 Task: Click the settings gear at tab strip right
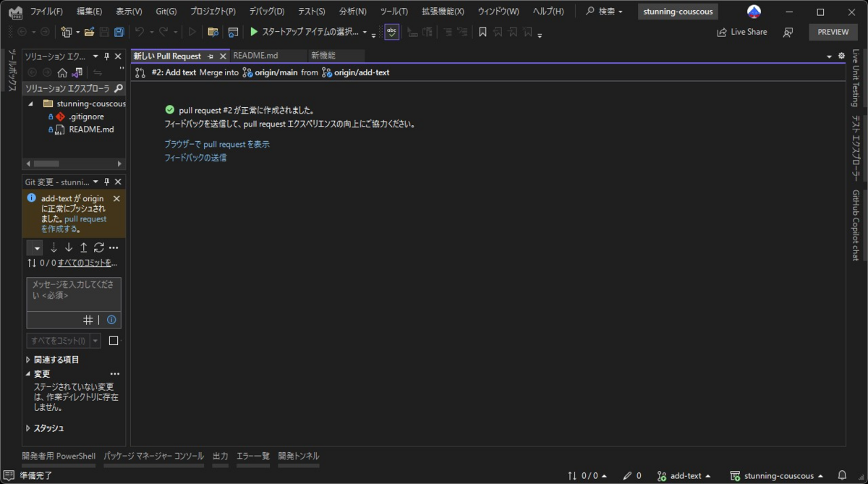tap(841, 56)
